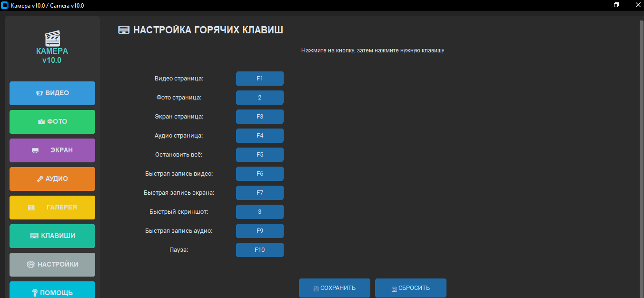Open НАСТРОЙКИ settings with gear icon
Image resolution: width=644 pixels, height=298 pixels.
coord(52,265)
